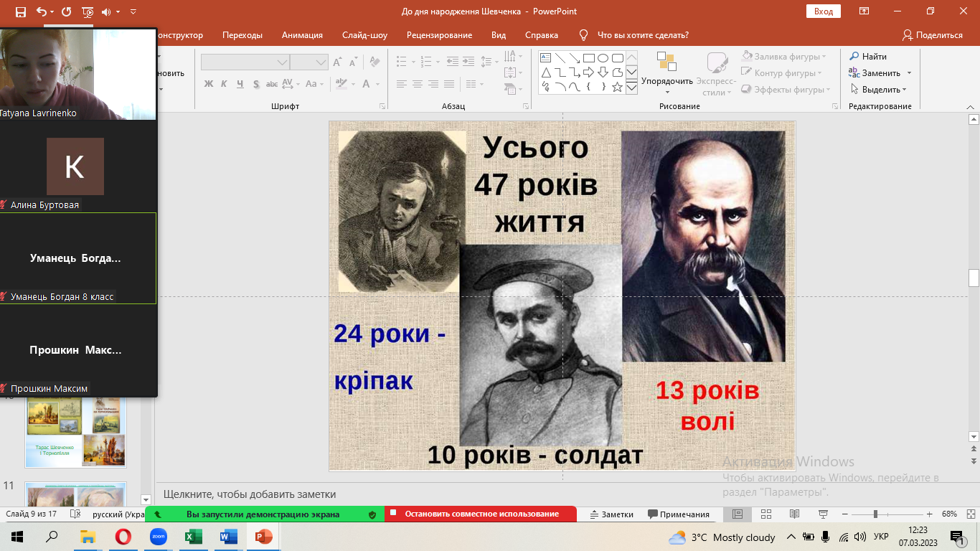Toggle the Примечания comments pane
The height and width of the screenshot is (551, 980).
(678, 514)
